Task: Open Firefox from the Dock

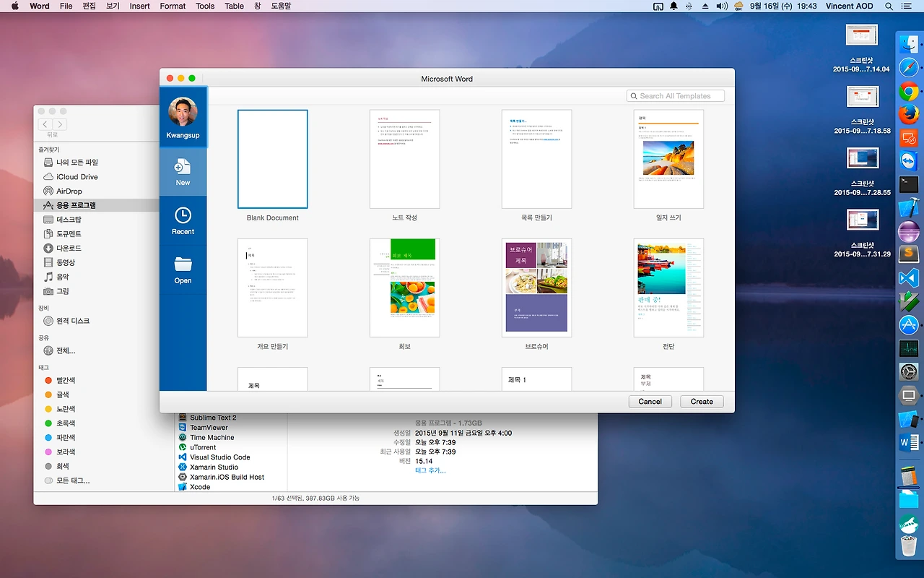Action: coord(908,115)
